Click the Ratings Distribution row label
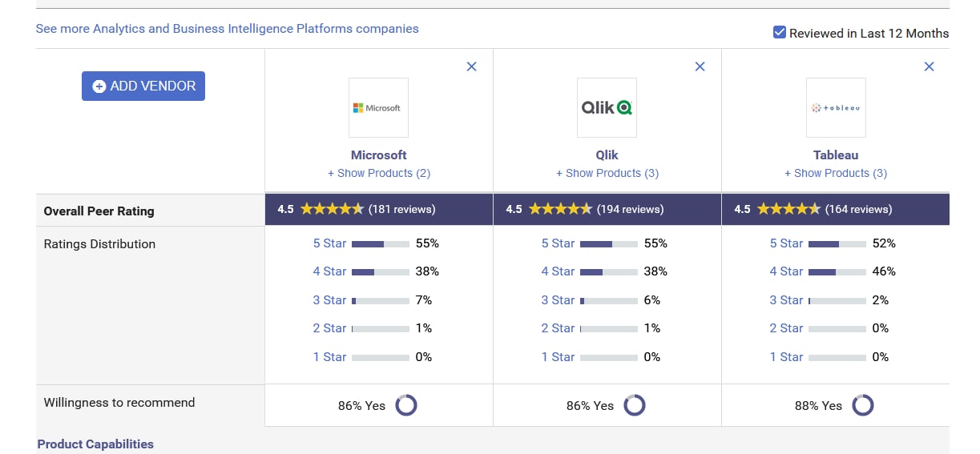The image size is (980, 454). [99, 244]
